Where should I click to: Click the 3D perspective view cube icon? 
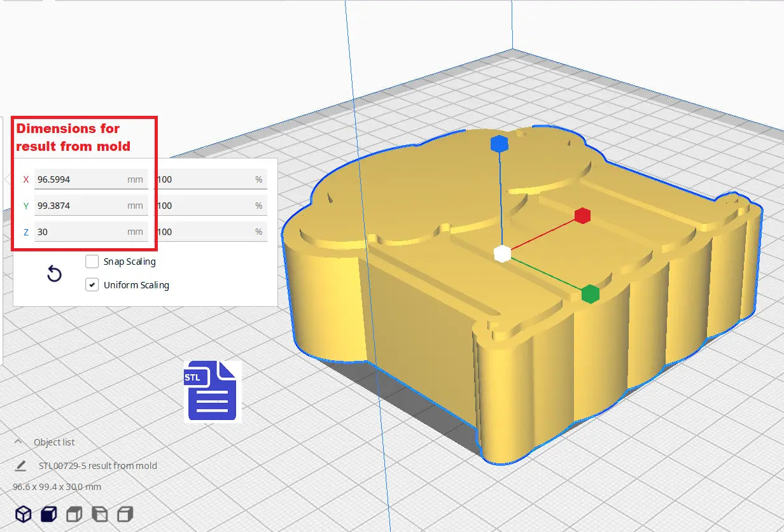pos(24,514)
